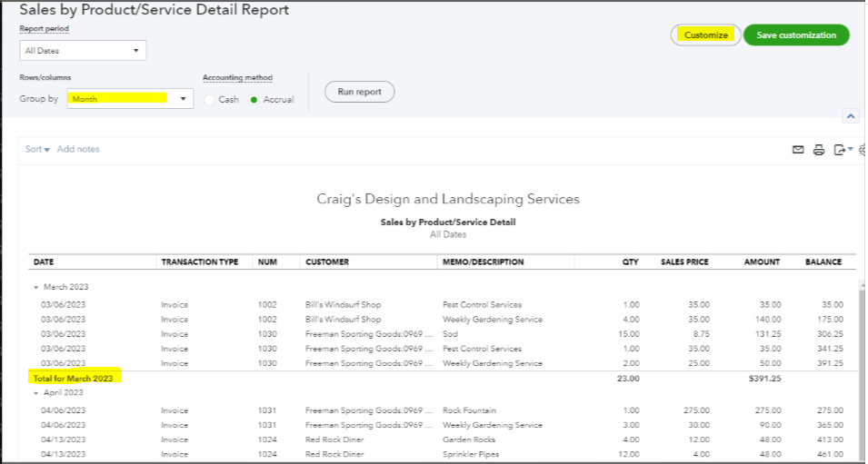Click the QTY column header

tap(630, 262)
